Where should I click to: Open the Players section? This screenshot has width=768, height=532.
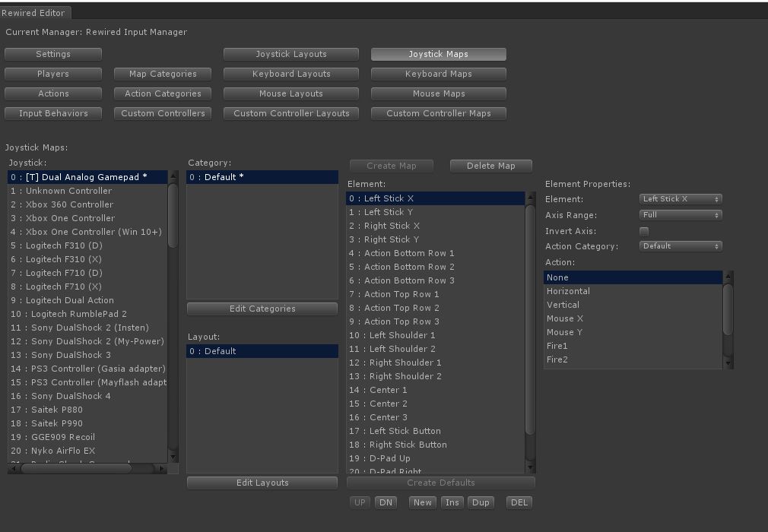52,74
